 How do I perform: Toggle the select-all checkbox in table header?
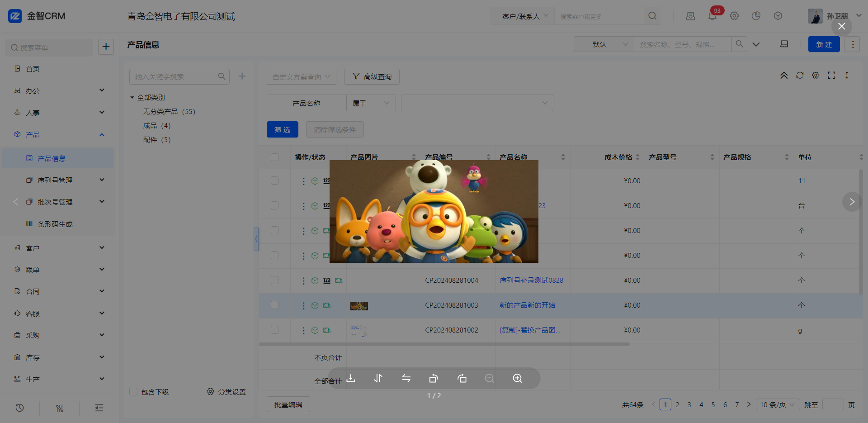274,157
